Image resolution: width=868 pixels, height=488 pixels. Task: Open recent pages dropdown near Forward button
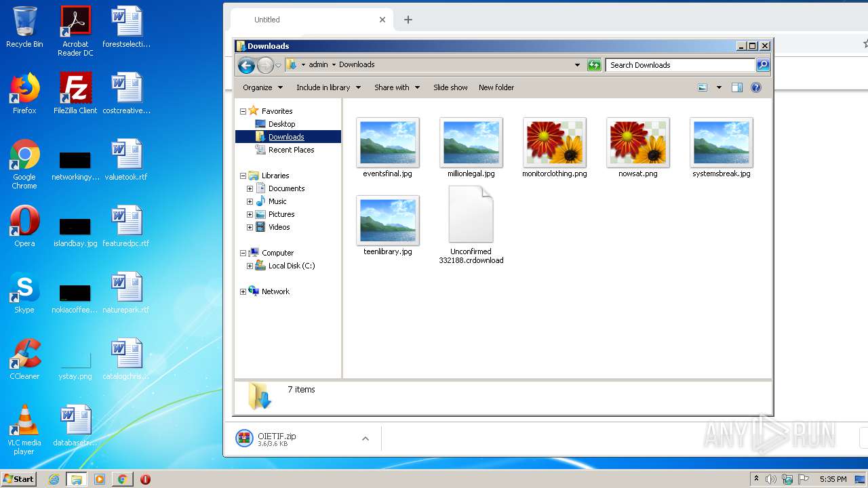(278, 66)
